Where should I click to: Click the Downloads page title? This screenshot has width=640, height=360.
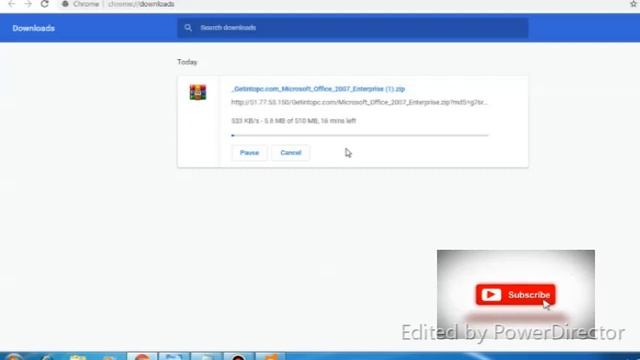pos(33,28)
